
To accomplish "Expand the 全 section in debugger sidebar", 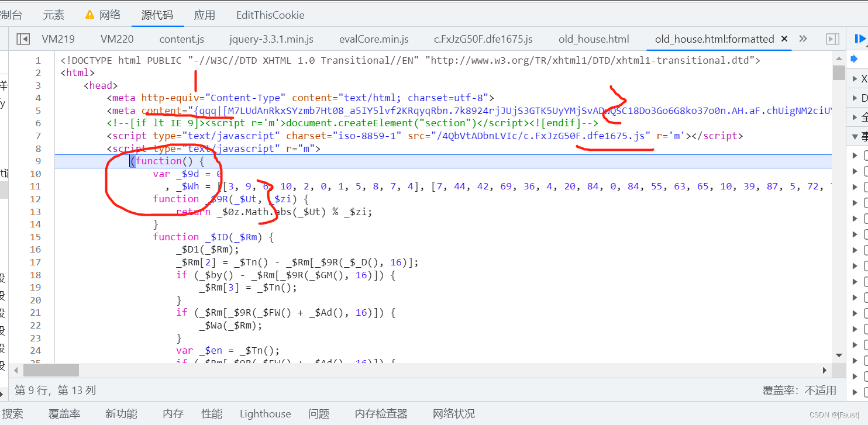I will [x=854, y=118].
